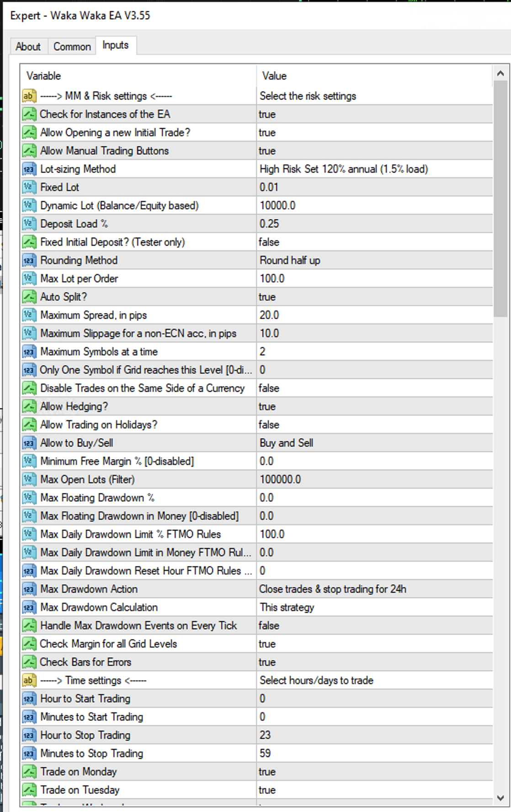Toggle the Allow Opening a new Initial Trade? value
Viewport: 511px width, 812px height.
375,132
